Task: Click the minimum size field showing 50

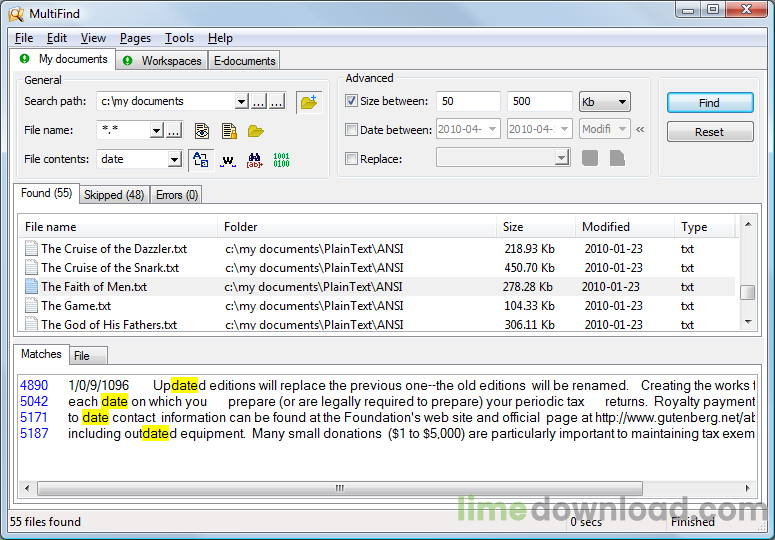Action: [x=468, y=101]
